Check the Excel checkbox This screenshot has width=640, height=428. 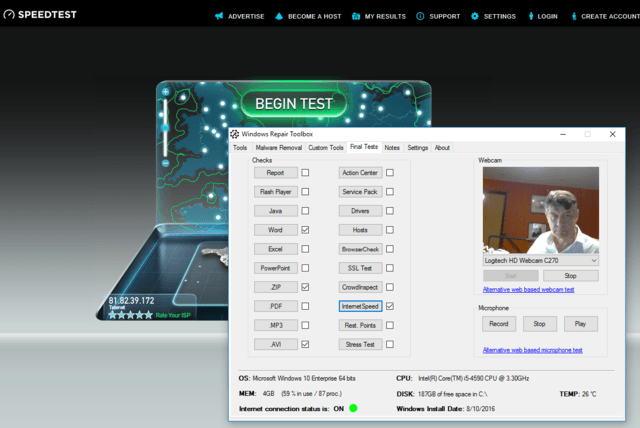pos(305,249)
